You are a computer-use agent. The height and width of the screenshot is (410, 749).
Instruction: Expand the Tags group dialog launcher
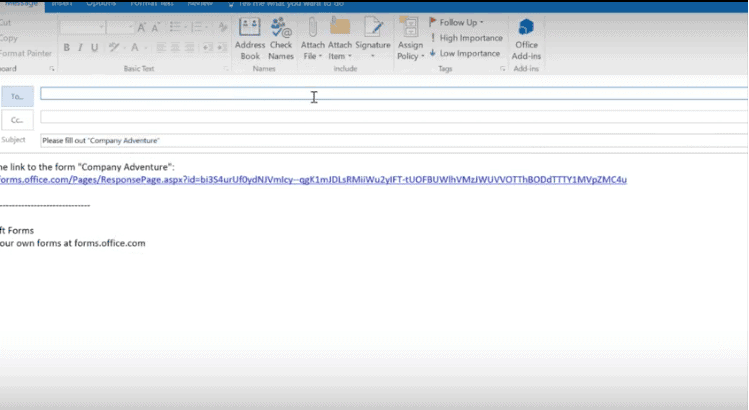[x=502, y=69]
